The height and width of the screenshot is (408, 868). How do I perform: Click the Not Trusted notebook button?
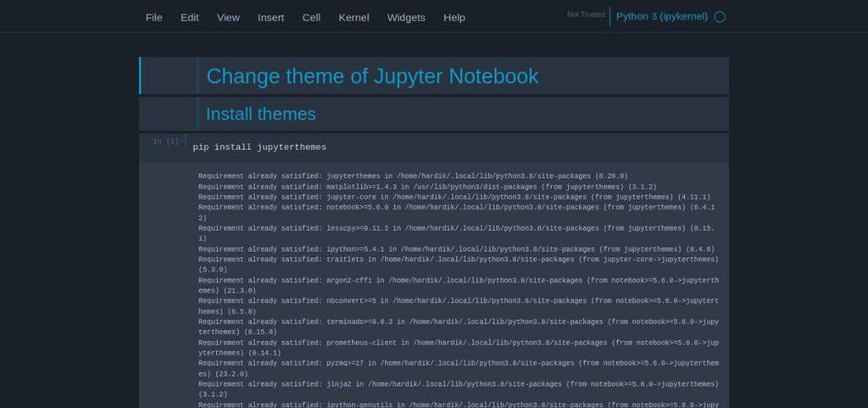coord(586,14)
